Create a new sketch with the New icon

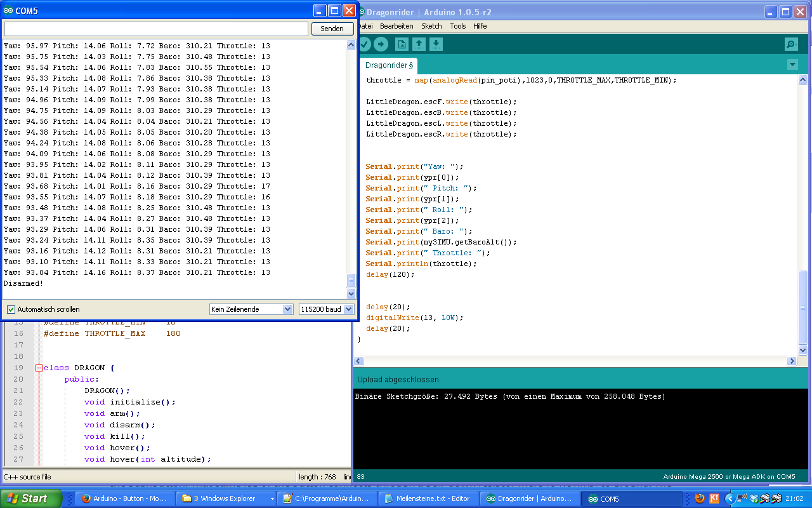401,44
